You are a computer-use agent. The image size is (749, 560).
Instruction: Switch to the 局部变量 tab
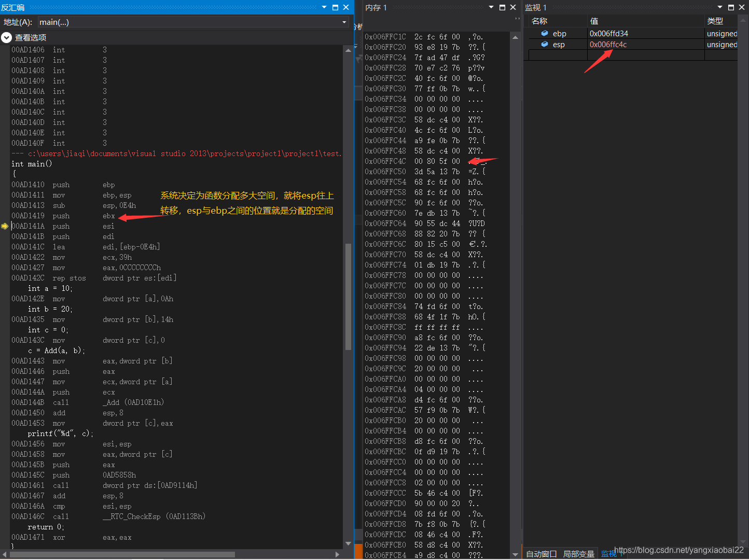click(579, 554)
